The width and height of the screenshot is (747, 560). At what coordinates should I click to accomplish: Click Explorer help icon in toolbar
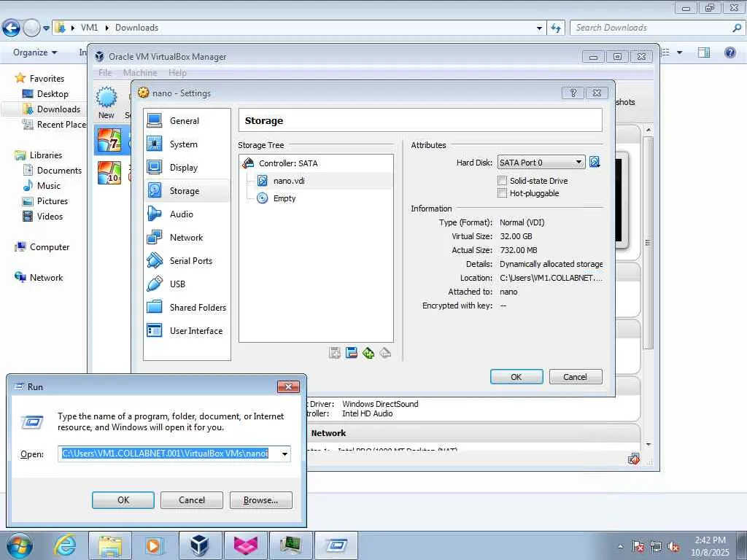(729, 52)
